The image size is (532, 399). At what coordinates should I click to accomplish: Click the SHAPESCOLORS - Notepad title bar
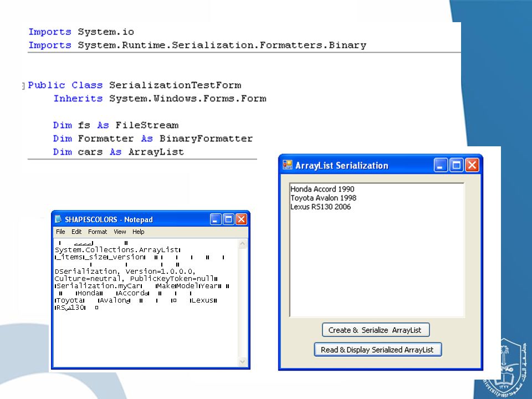(150, 219)
